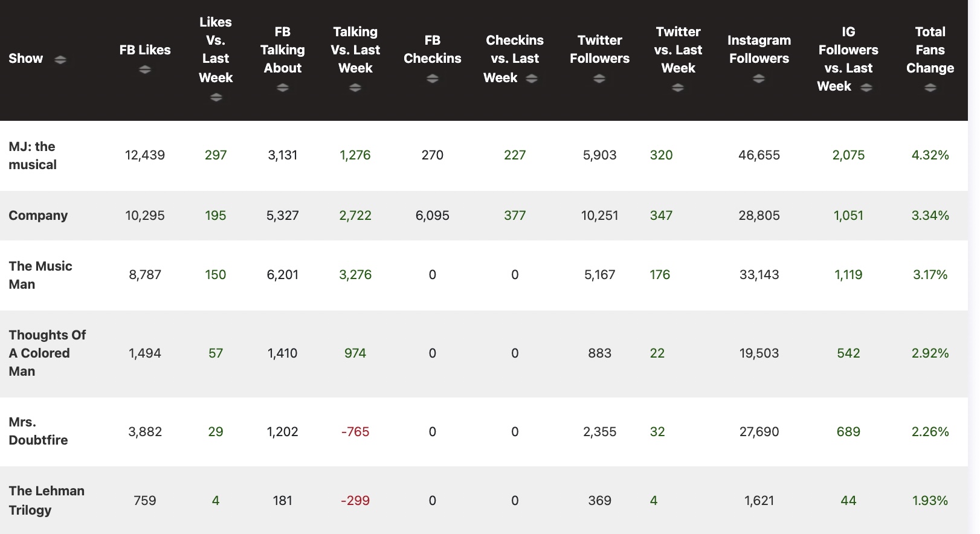
Task: Select the Mrs. Doubtfire show name
Action: click(38, 431)
